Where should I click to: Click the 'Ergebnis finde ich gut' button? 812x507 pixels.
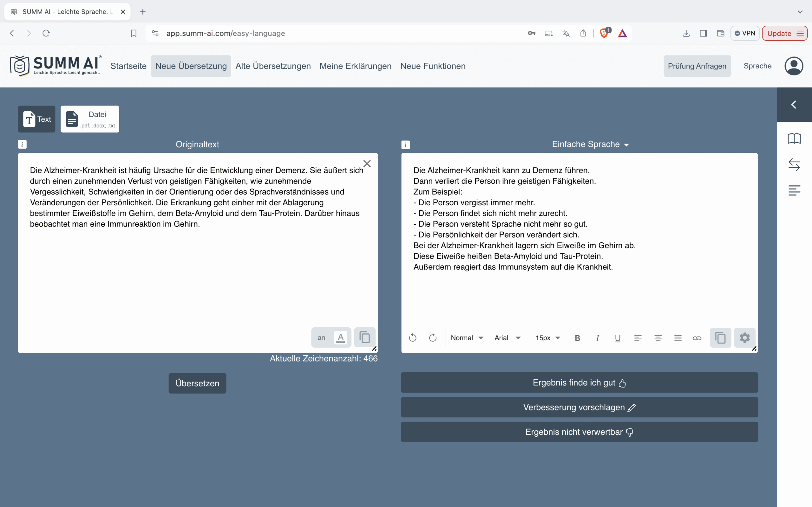coord(579,382)
